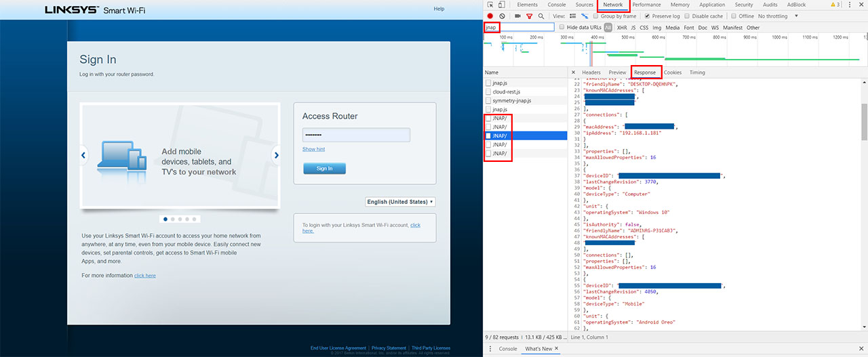Open the Headers tab of the request
This screenshot has height=357, width=868.
pyautogui.click(x=591, y=72)
